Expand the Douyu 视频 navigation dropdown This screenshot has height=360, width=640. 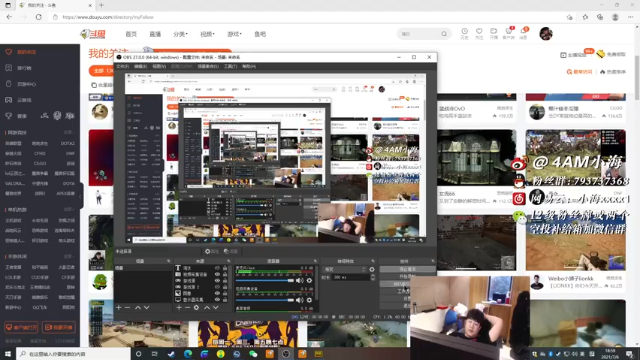pos(207,34)
